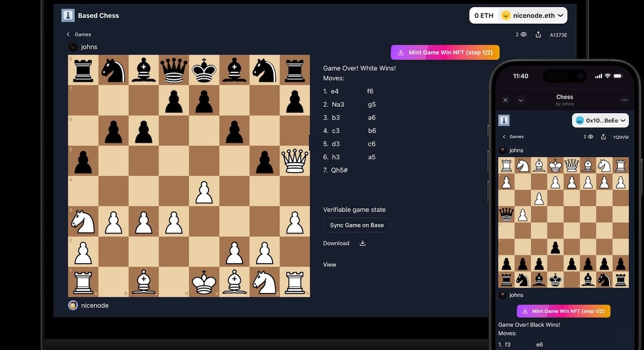644x350 pixels.
Task: Click the desktop share game icon
Action: [x=538, y=34]
